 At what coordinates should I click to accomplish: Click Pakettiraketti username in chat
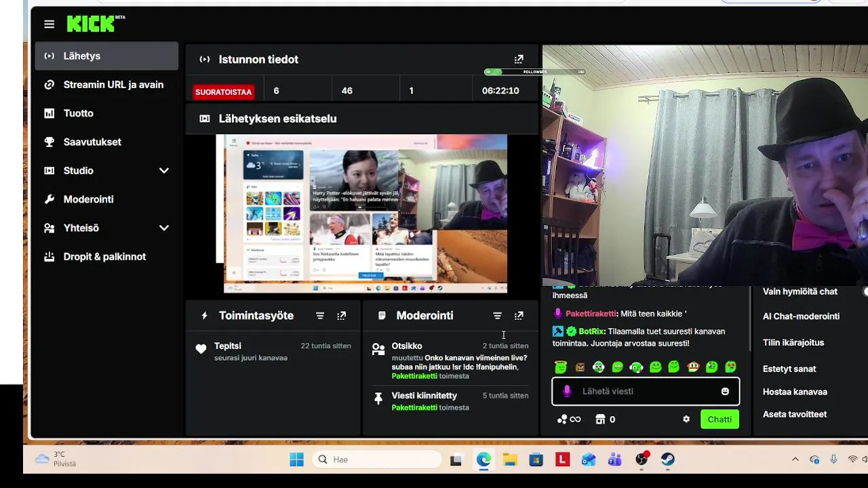(591, 314)
